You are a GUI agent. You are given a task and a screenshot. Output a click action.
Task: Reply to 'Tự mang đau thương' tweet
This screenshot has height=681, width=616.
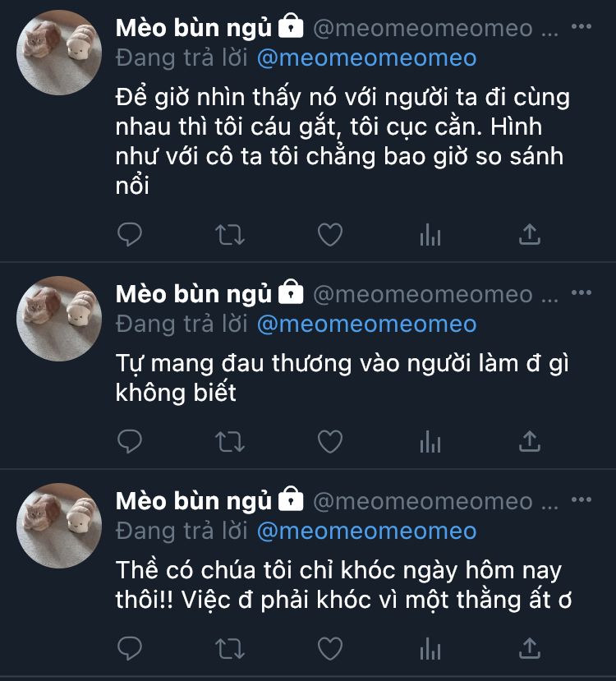coord(130,441)
